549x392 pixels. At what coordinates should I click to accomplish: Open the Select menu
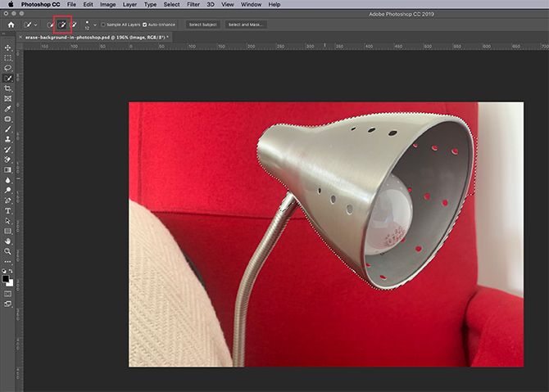pos(171,5)
